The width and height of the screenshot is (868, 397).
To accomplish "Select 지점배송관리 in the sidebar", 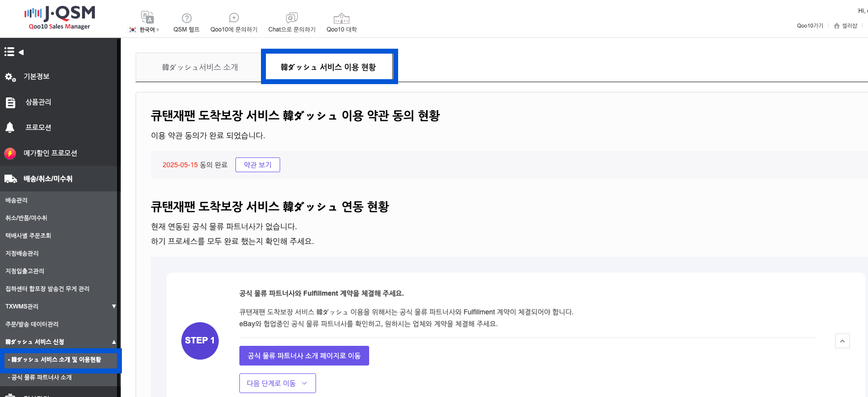I will 22,253.
